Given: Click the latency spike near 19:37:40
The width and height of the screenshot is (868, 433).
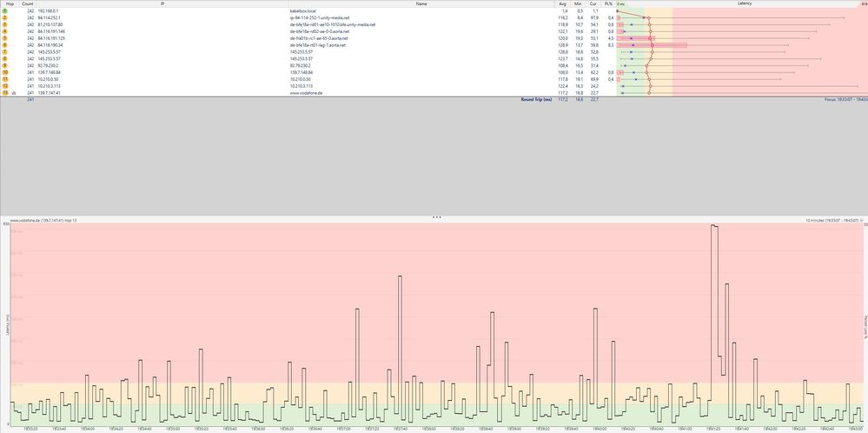Looking at the screenshot, I should [400, 343].
